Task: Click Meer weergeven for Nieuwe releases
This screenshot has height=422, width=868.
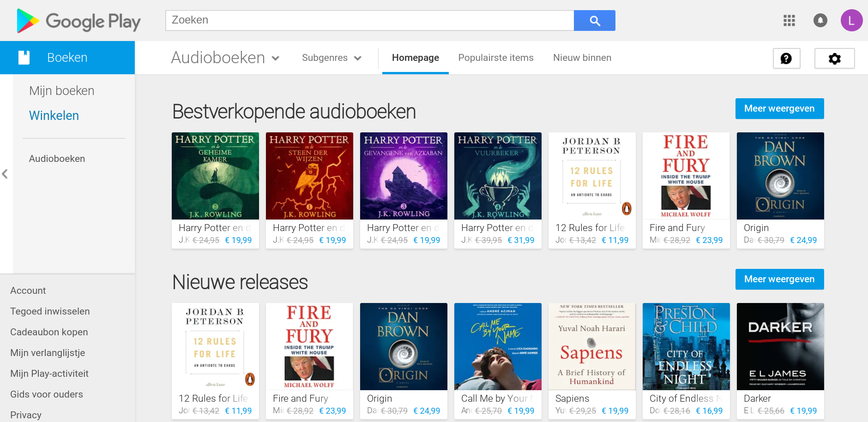Action: coord(779,279)
